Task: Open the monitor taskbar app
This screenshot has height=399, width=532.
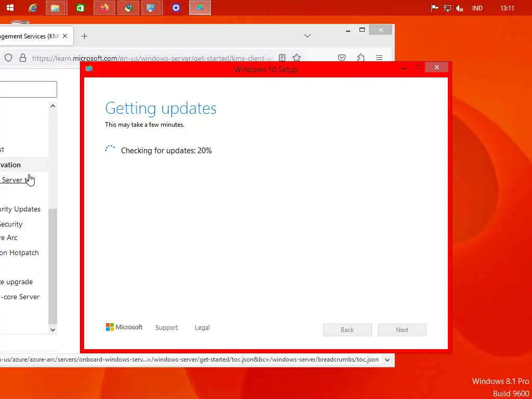Action: pos(151,8)
